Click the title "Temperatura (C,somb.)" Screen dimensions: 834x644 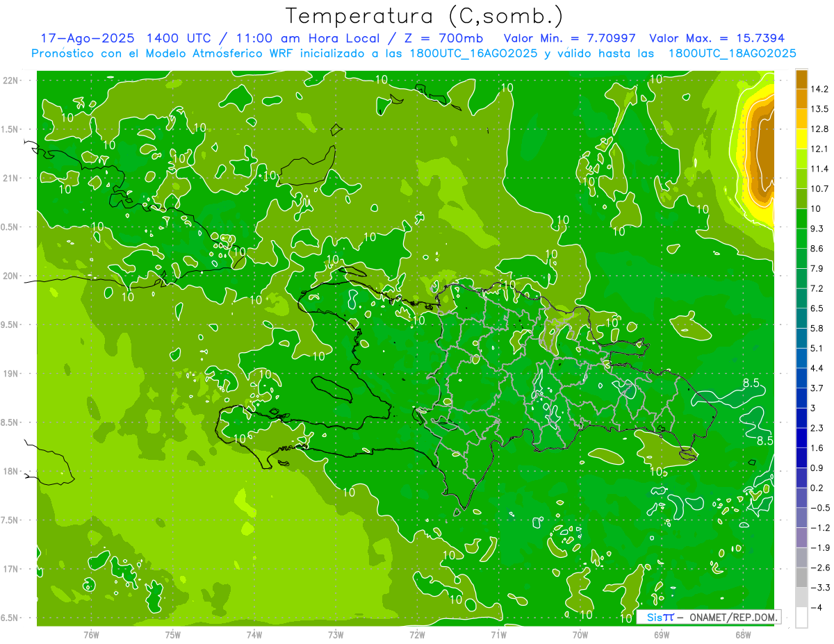[x=424, y=16]
